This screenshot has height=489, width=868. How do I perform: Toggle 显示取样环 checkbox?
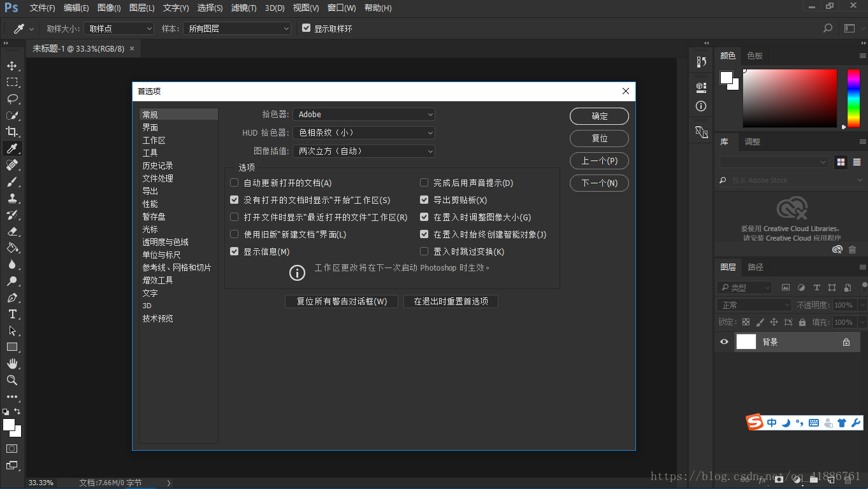[307, 29]
